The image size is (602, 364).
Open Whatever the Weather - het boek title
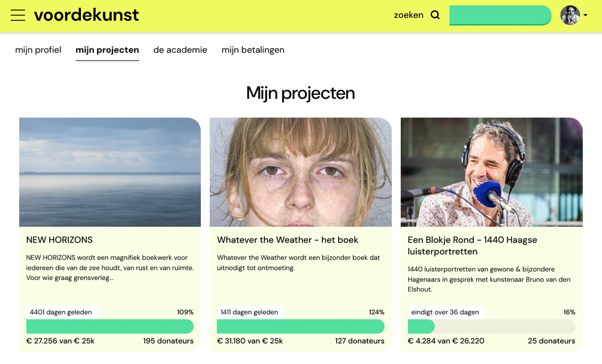point(287,240)
